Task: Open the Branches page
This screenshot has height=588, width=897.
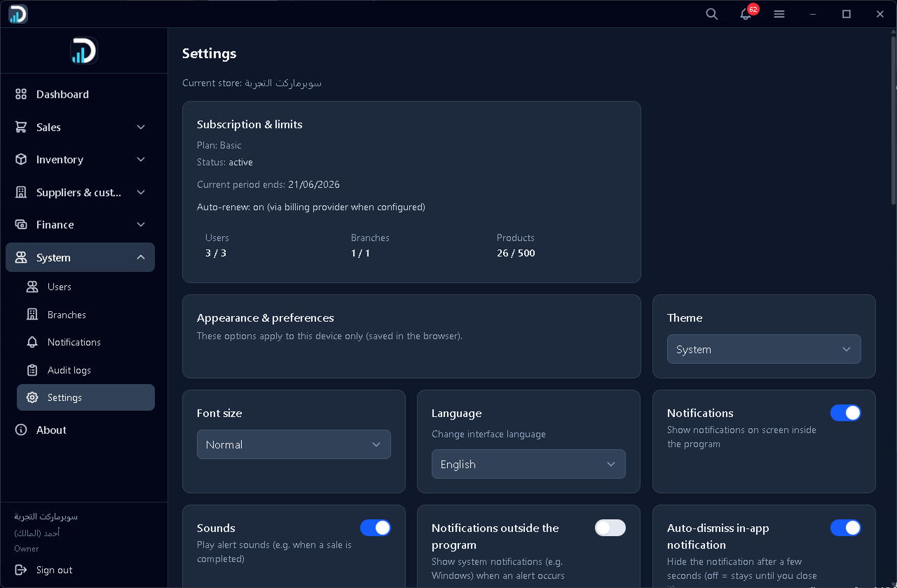Action: coord(85,315)
